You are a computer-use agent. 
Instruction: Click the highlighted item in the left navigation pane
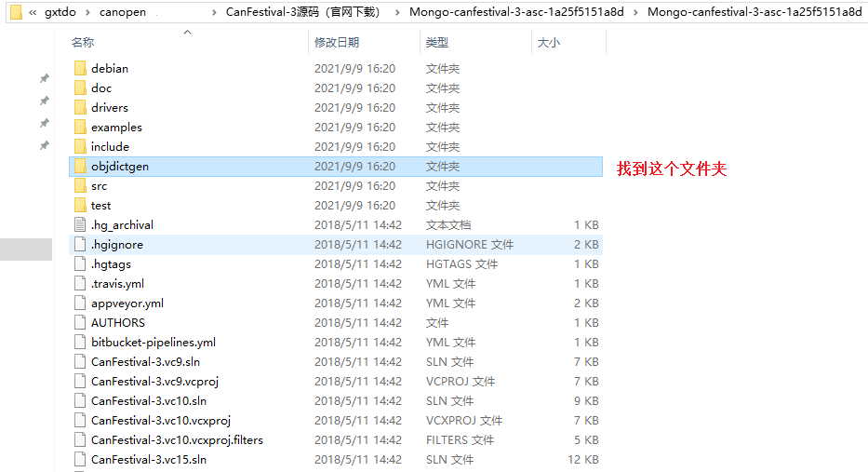(x=26, y=249)
